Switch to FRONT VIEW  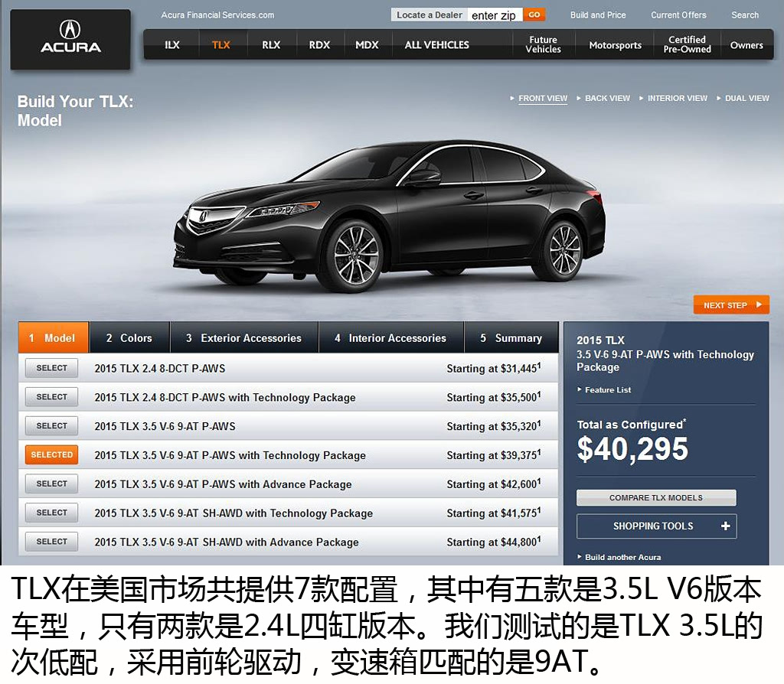(x=543, y=99)
